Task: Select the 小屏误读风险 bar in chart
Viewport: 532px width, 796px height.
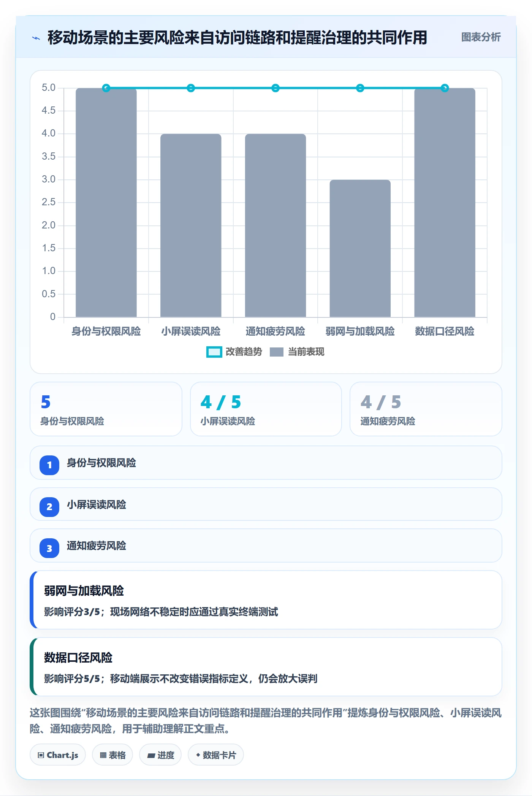Action: click(x=191, y=225)
